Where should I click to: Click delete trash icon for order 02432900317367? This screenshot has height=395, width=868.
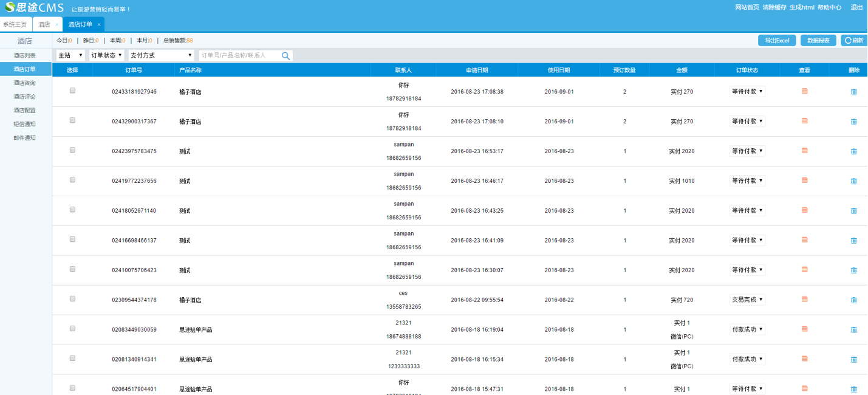coord(853,122)
